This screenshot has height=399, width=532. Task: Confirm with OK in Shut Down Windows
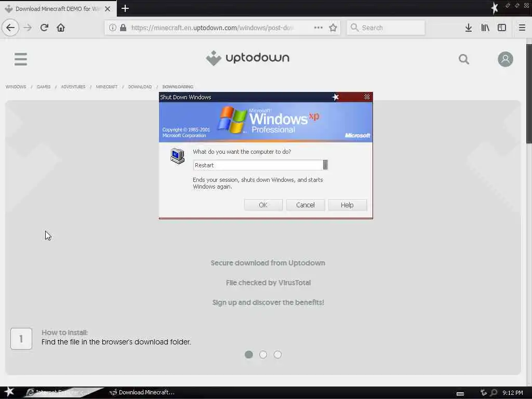tap(263, 205)
